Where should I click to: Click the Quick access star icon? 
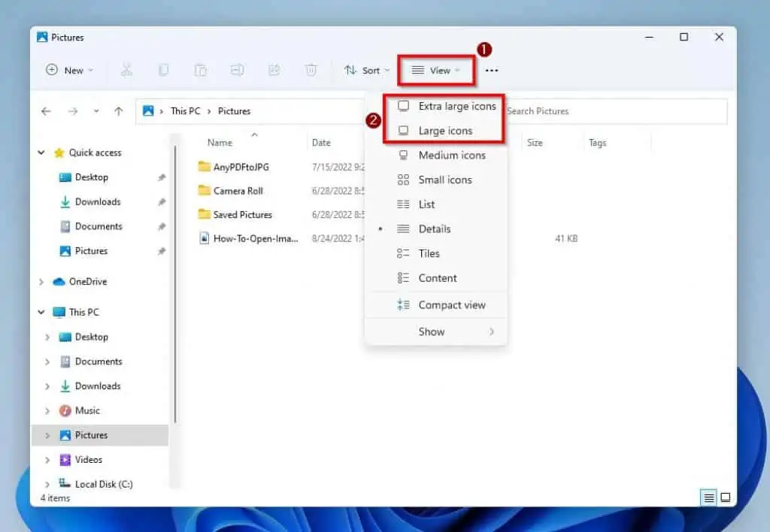(59, 153)
